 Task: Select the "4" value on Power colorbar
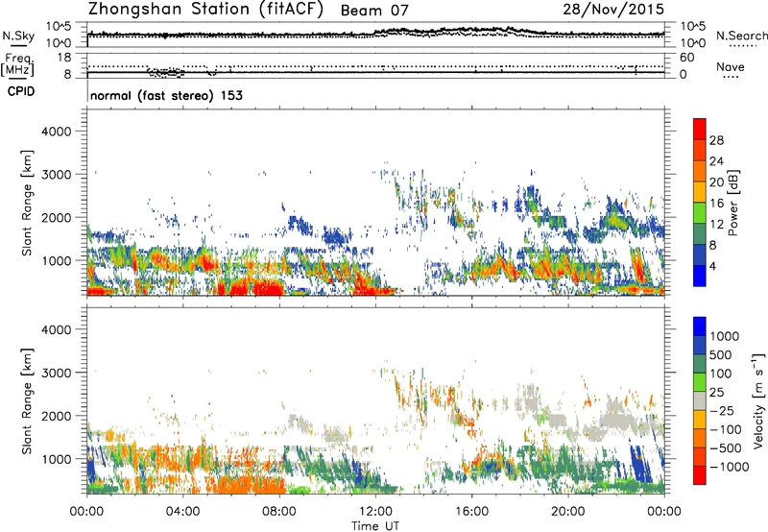(x=712, y=266)
